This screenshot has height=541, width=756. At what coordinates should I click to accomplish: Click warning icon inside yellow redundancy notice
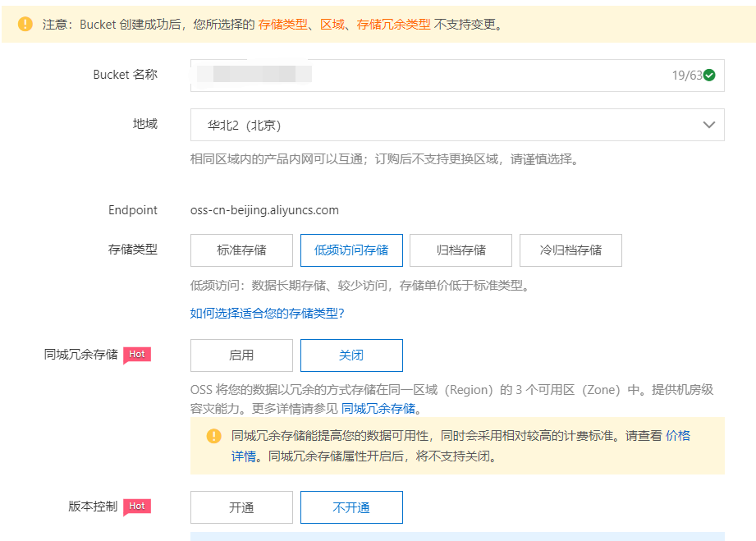[x=213, y=437]
